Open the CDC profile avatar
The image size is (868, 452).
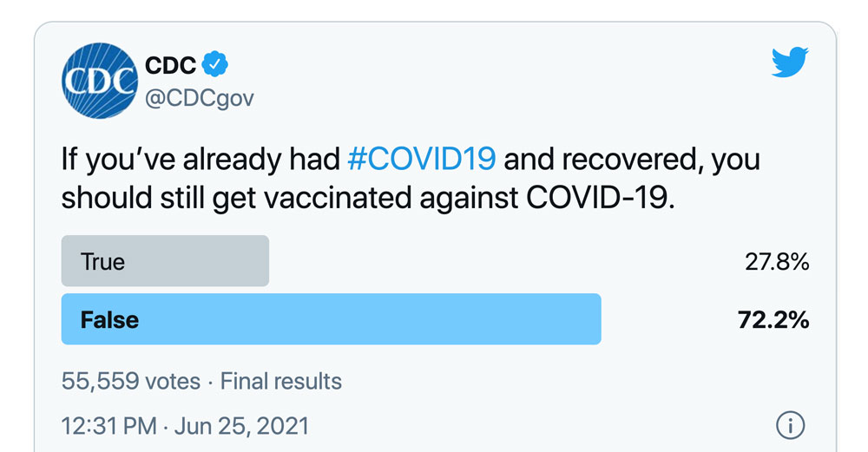(x=100, y=81)
